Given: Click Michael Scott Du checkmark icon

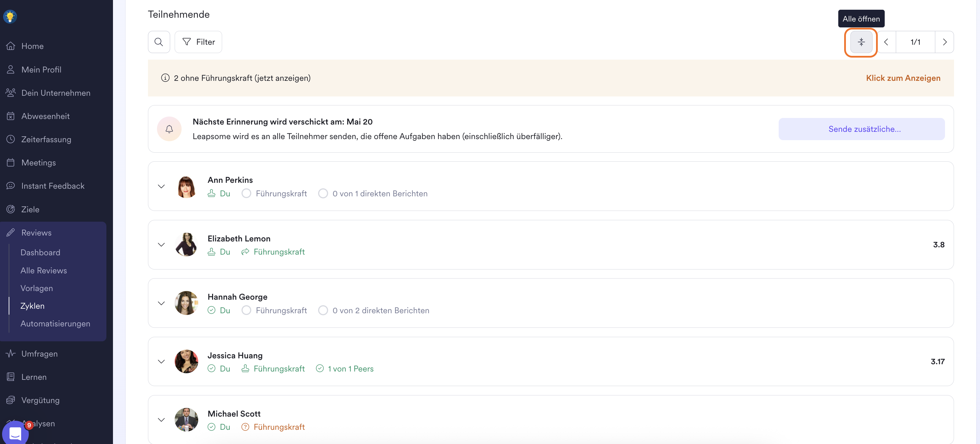Looking at the screenshot, I should click(x=211, y=427).
